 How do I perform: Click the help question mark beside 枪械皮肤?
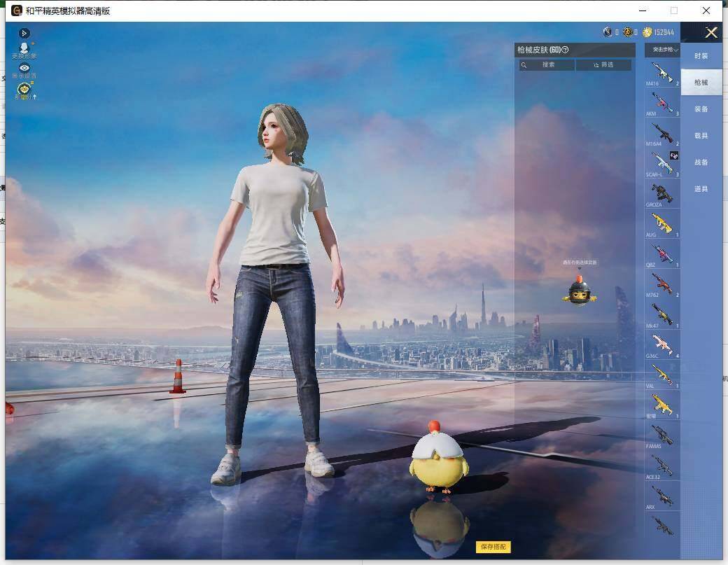(x=565, y=50)
